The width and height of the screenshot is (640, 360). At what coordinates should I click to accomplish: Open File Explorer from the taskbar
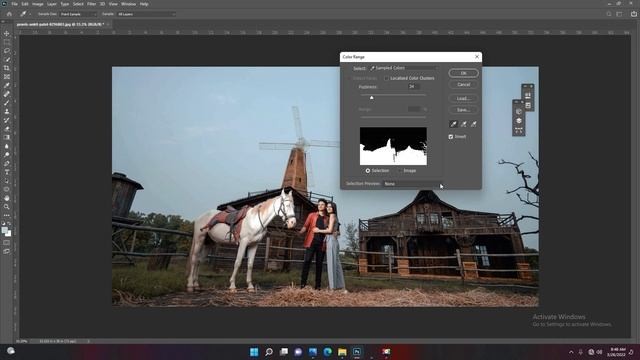click(342, 352)
